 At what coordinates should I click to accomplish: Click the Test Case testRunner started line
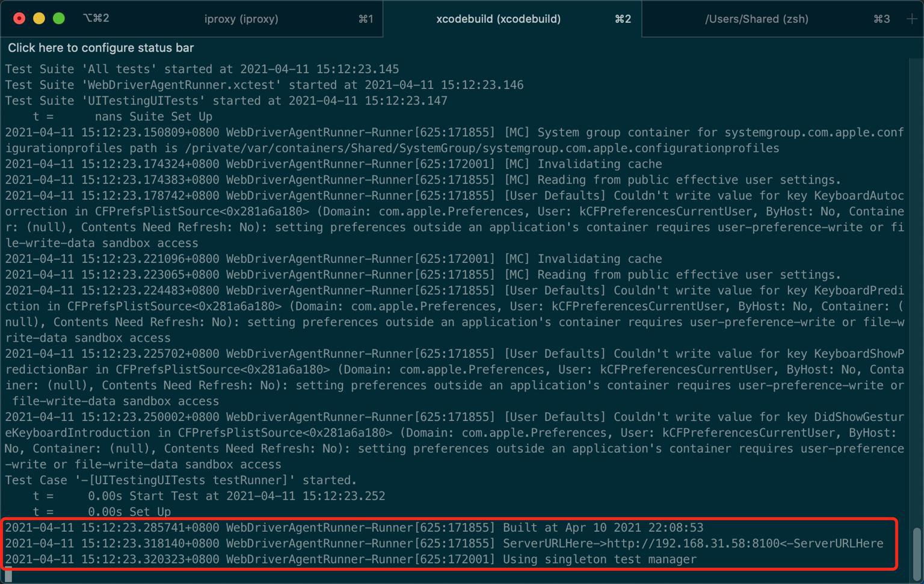tap(180, 480)
